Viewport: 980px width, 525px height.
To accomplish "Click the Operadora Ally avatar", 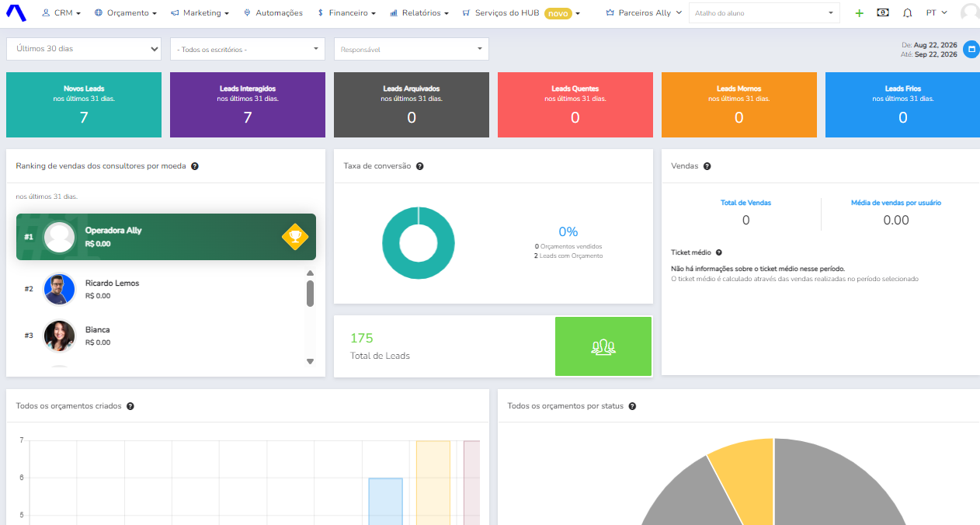I will click(59, 237).
